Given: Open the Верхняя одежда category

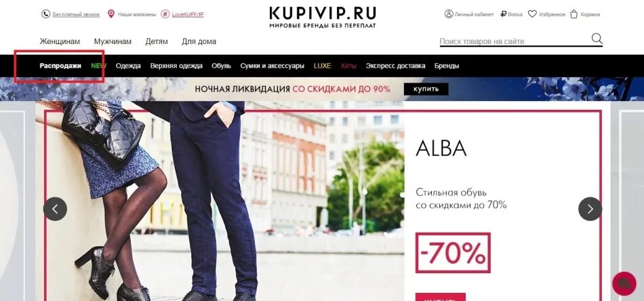Looking at the screenshot, I should pyautogui.click(x=176, y=66).
